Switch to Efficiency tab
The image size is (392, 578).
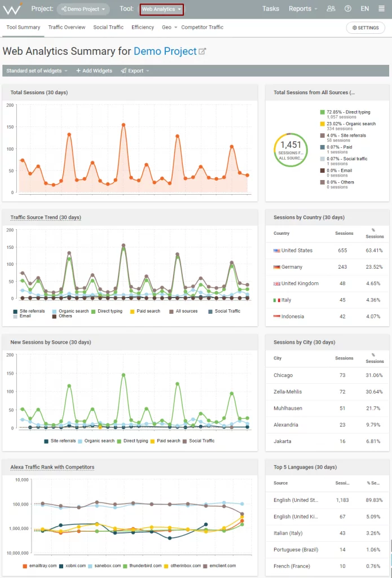(x=143, y=27)
